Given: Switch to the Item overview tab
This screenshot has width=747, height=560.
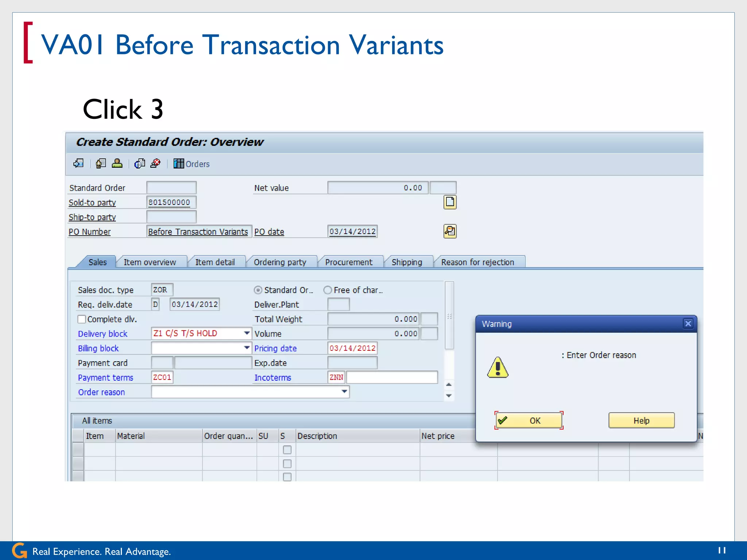Looking at the screenshot, I should (x=150, y=262).
